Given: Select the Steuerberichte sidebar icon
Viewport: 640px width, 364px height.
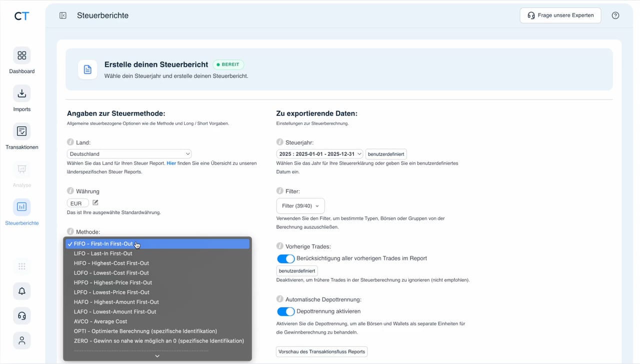Looking at the screenshot, I should point(22,207).
